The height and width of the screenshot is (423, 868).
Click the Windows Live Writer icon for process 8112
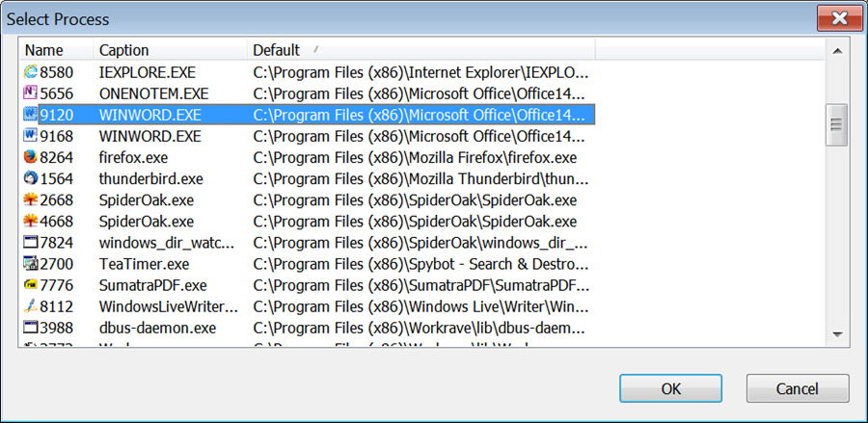(31, 305)
